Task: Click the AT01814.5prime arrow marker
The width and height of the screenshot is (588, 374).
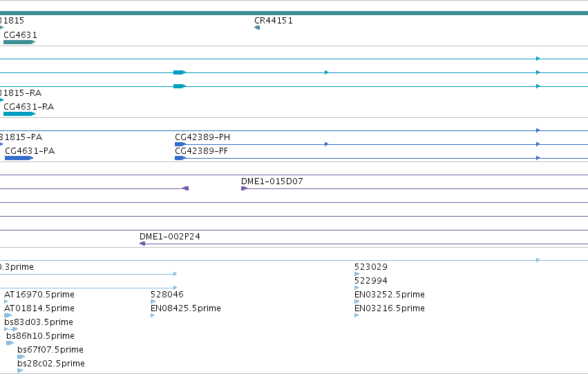Action: pyautogui.click(x=8, y=315)
